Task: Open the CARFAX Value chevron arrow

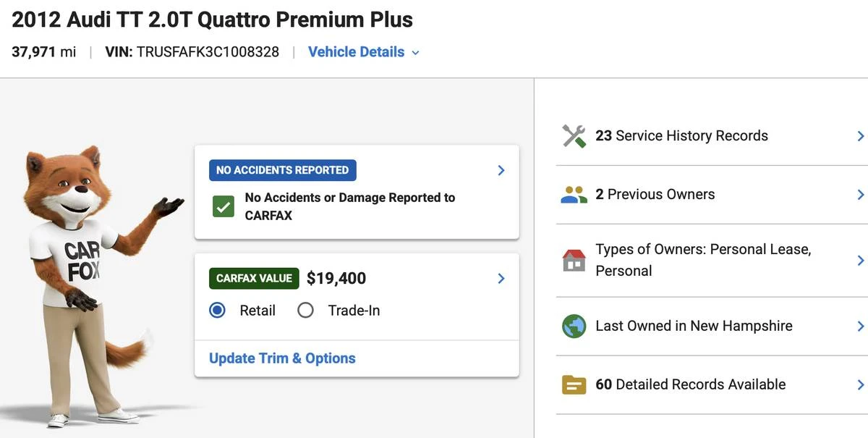Action: coord(501,279)
